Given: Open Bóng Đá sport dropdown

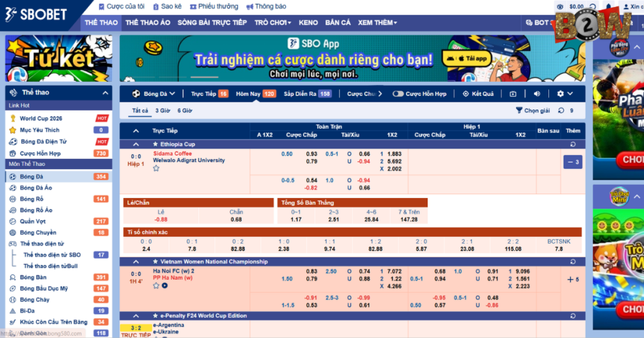Looking at the screenshot, I should click(154, 94).
